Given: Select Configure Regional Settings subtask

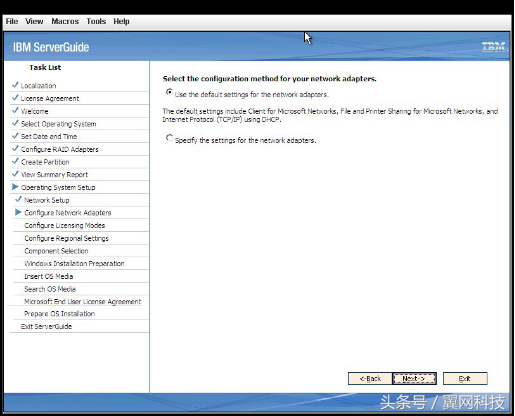Looking at the screenshot, I should pos(66,238).
